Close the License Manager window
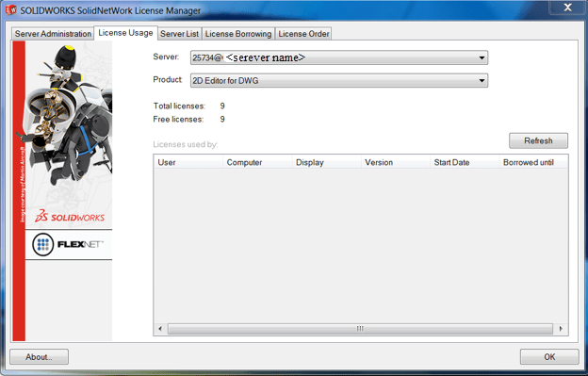Viewport: 588px width, 376px height. [x=568, y=8]
